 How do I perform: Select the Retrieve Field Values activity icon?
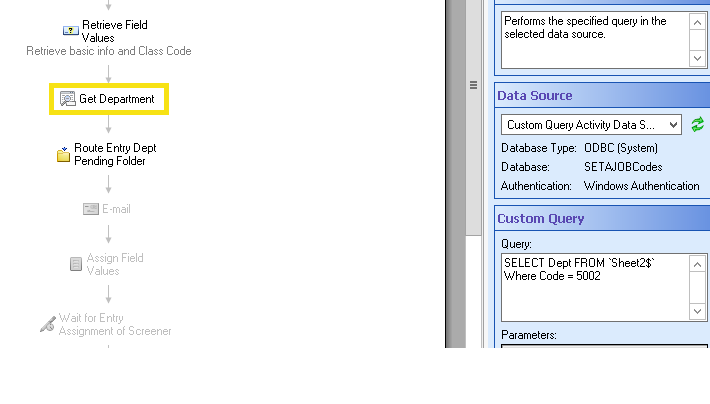(x=70, y=31)
